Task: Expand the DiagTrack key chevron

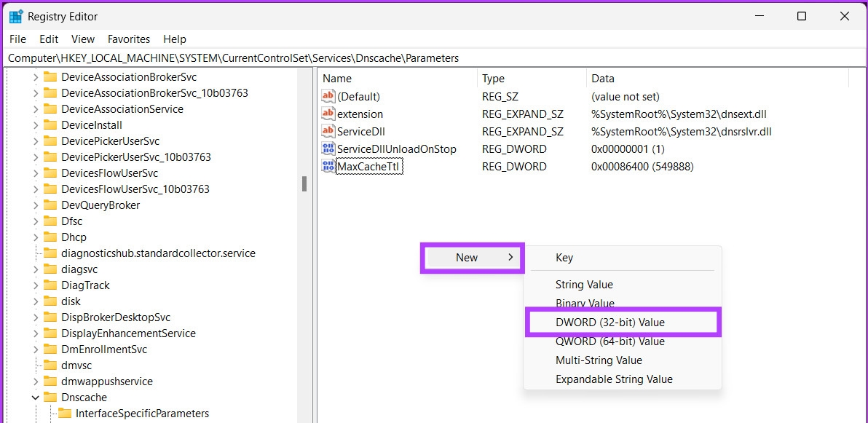Action: [x=36, y=285]
